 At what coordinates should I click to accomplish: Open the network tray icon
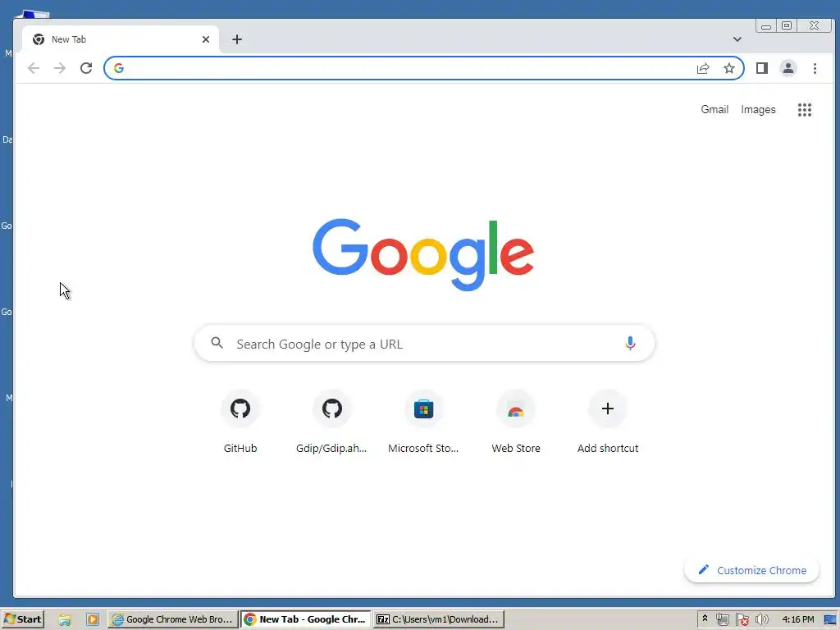click(722, 620)
